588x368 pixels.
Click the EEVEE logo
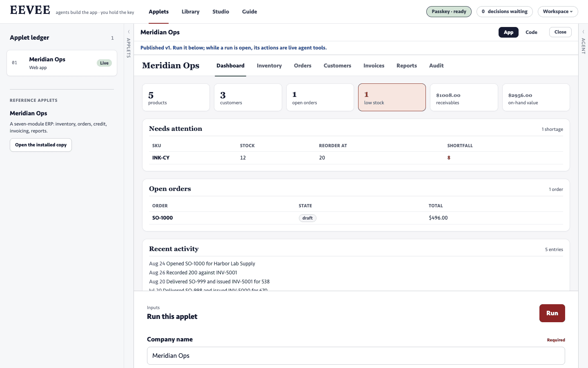point(30,10)
